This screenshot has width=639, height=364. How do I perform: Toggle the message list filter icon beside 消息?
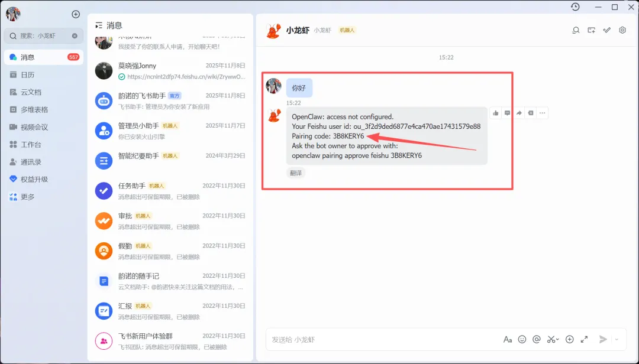99,25
